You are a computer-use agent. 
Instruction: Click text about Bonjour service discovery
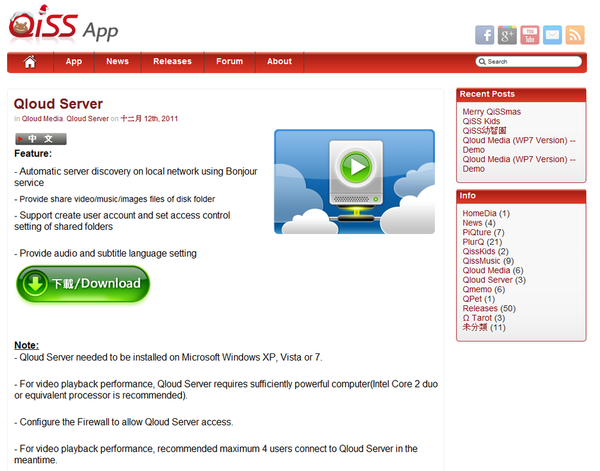136,177
